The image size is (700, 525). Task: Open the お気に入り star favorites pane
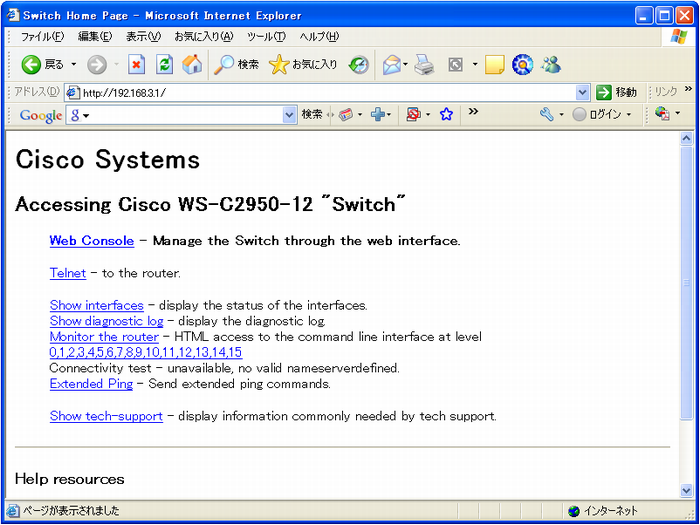303,65
